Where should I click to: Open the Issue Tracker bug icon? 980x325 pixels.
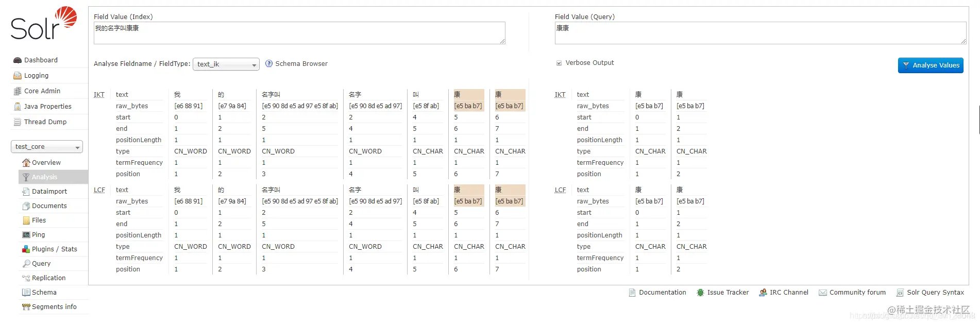click(x=700, y=293)
